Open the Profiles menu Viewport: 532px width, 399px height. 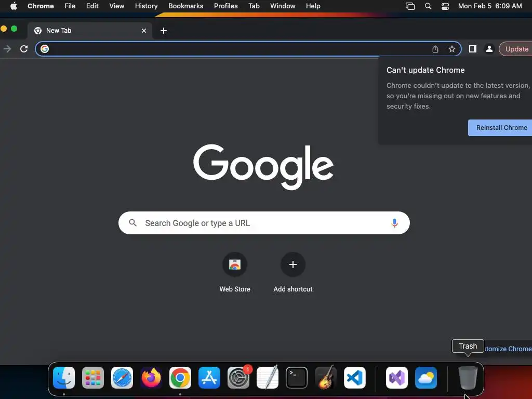pos(226,6)
